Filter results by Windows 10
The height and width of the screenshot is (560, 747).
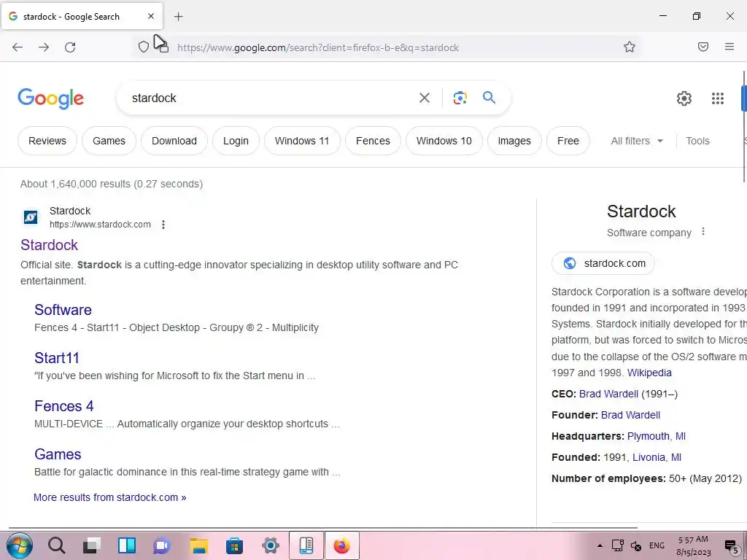(444, 141)
